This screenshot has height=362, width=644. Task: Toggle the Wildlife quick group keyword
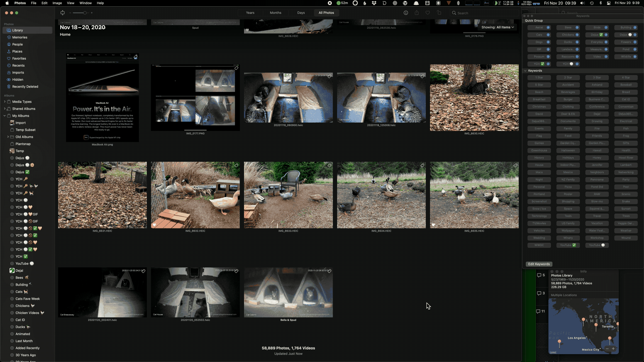coord(626,57)
